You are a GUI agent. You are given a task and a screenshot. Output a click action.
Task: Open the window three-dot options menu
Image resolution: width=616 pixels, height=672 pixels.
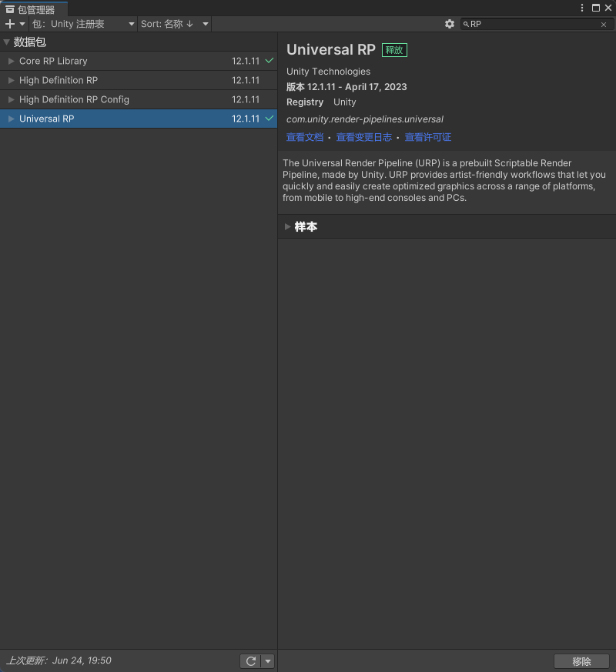pyautogui.click(x=581, y=8)
